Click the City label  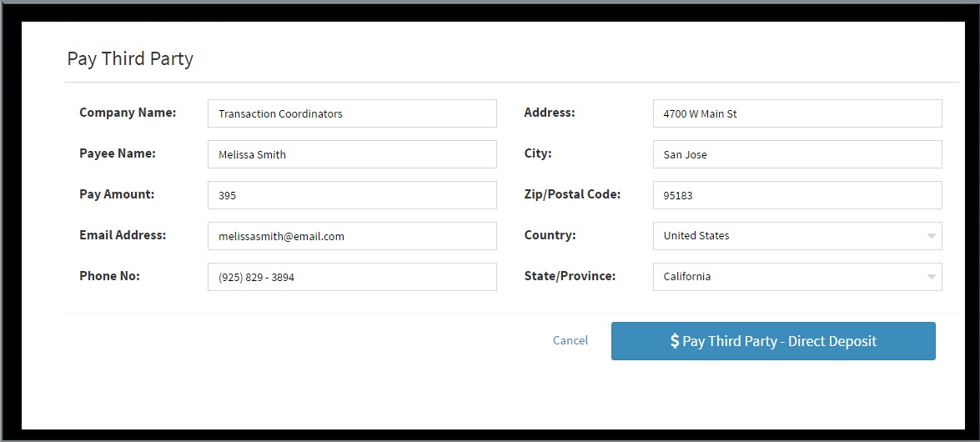[538, 153]
